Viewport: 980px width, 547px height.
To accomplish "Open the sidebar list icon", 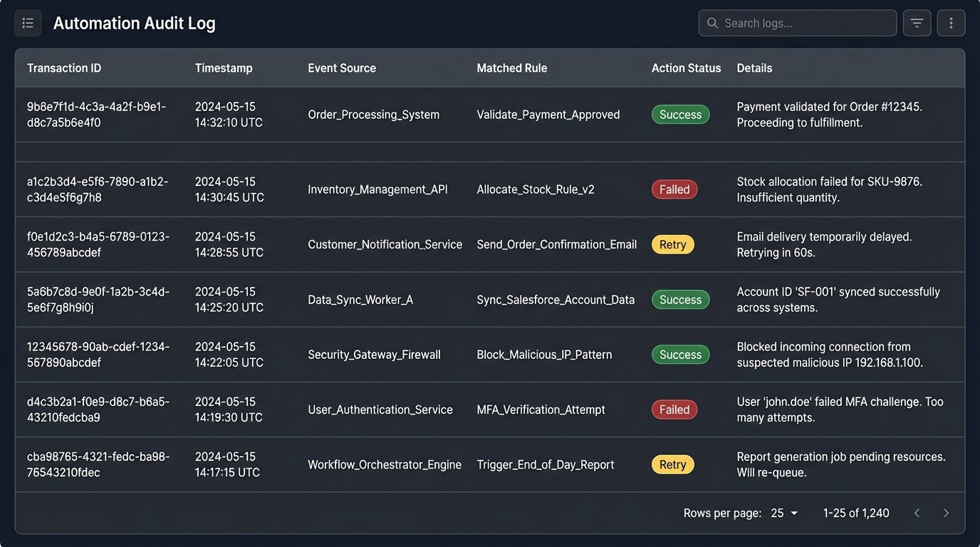I will coord(28,22).
